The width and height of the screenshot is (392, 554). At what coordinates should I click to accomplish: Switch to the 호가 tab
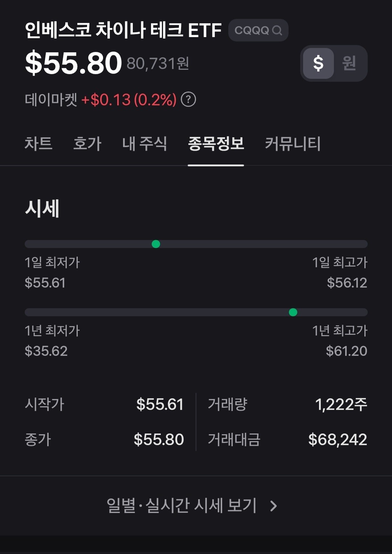pos(87,143)
